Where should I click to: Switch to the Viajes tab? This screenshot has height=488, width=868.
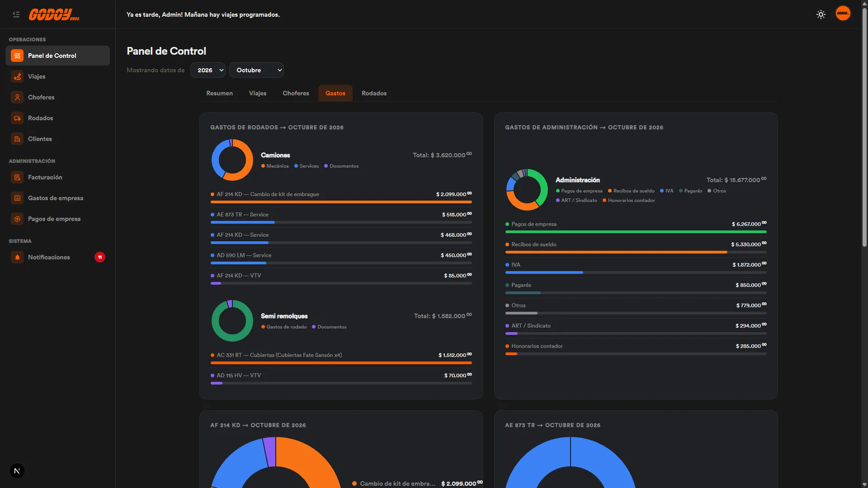pyautogui.click(x=258, y=93)
